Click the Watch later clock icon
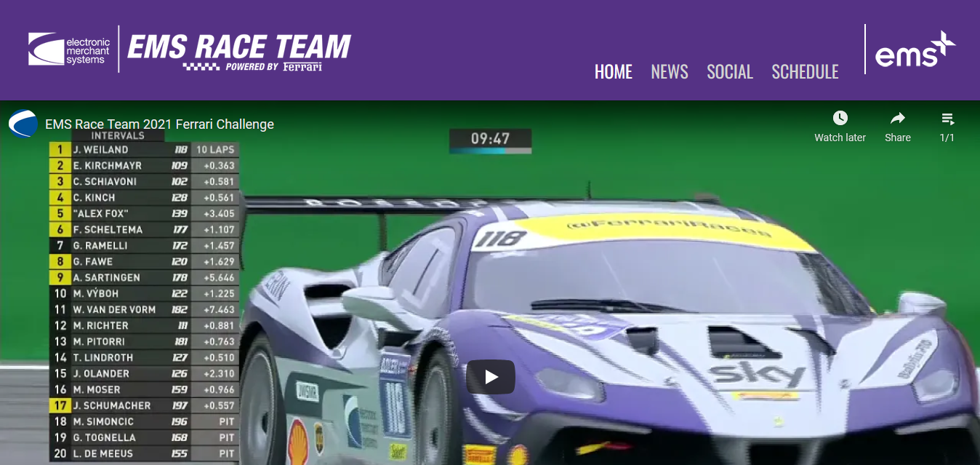This screenshot has width=980, height=465. point(840,119)
